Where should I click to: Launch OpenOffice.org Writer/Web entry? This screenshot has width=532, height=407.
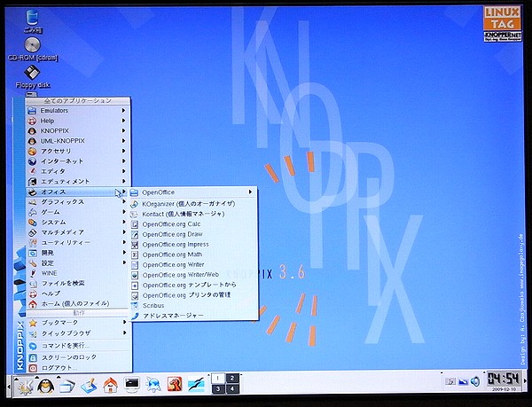click(x=193, y=275)
